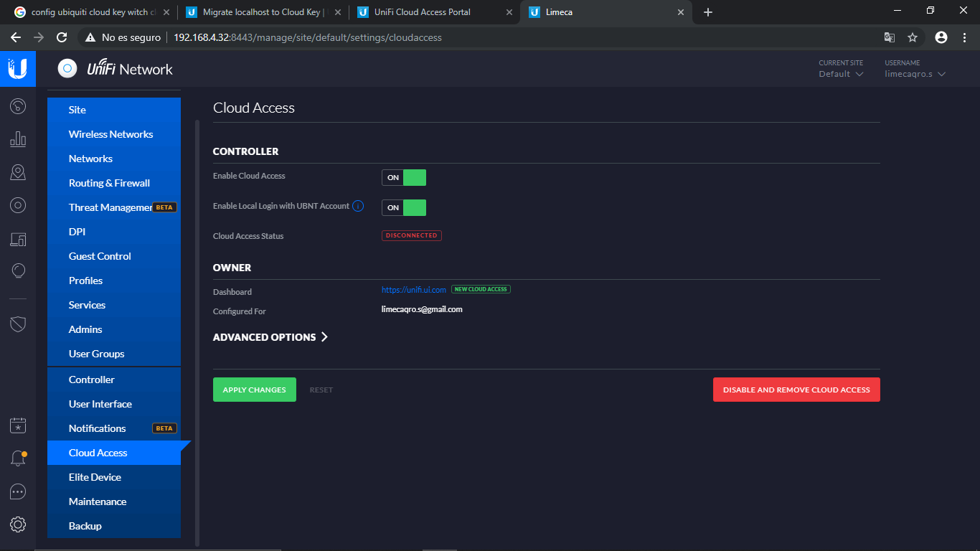Select Wireless Networks in settings menu
980x551 pixels.
[110, 134]
